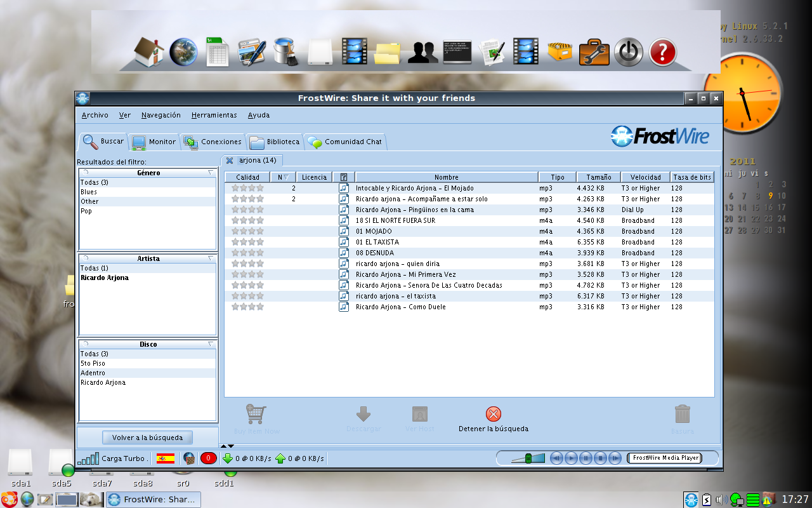812x508 pixels.
Task: Select the result 'Ricardo Arjona – Como Duele'
Action: pos(469,307)
